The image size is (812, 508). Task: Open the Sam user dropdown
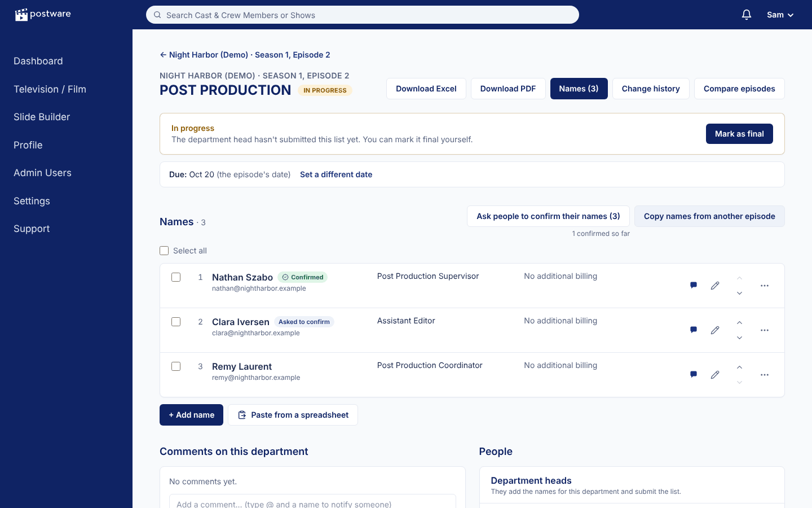pos(780,15)
